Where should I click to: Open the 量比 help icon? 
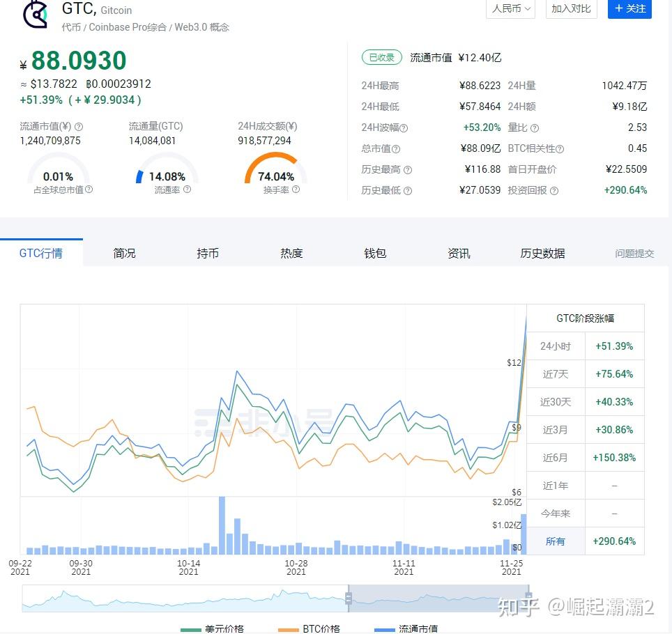tap(534, 127)
